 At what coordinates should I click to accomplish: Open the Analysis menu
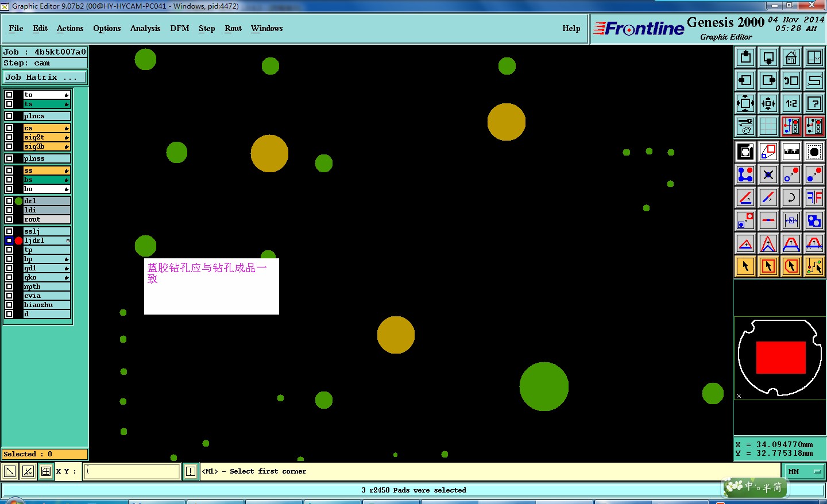tap(145, 28)
